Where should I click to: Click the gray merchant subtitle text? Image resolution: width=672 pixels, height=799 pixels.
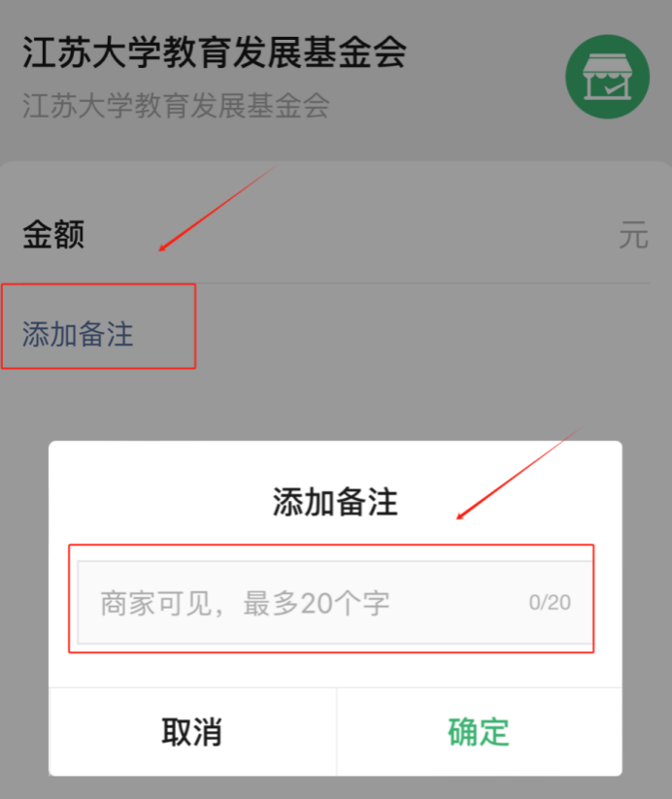coord(176,106)
